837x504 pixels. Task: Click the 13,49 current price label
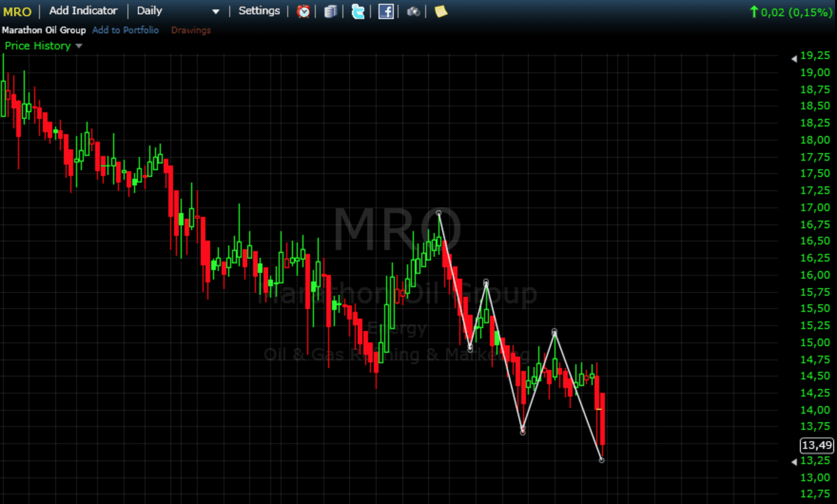point(817,445)
